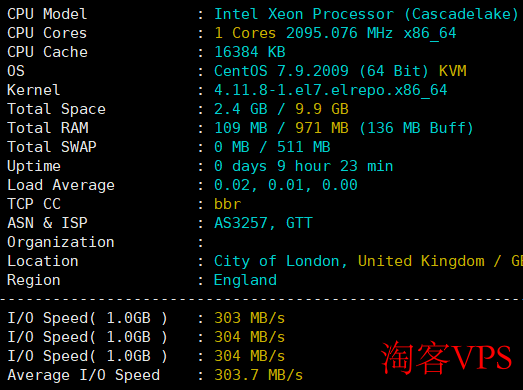
Task: Click the 'CPU Model' label
Action: 47,14
